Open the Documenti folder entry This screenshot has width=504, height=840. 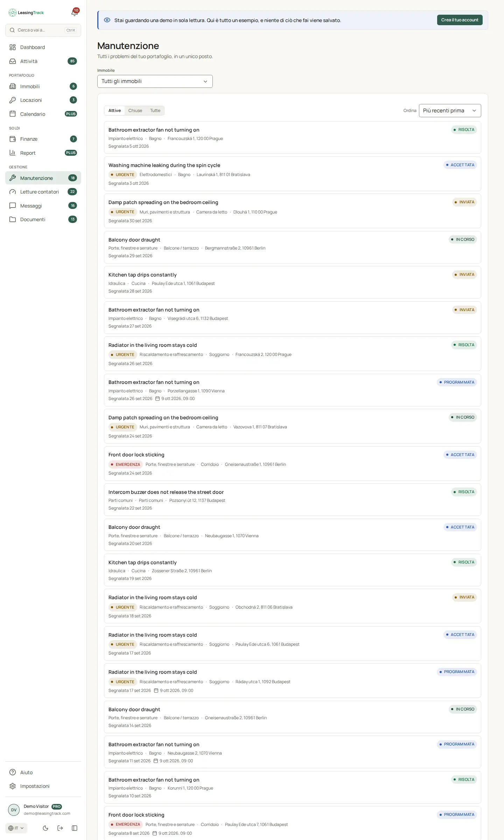coord(43,219)
